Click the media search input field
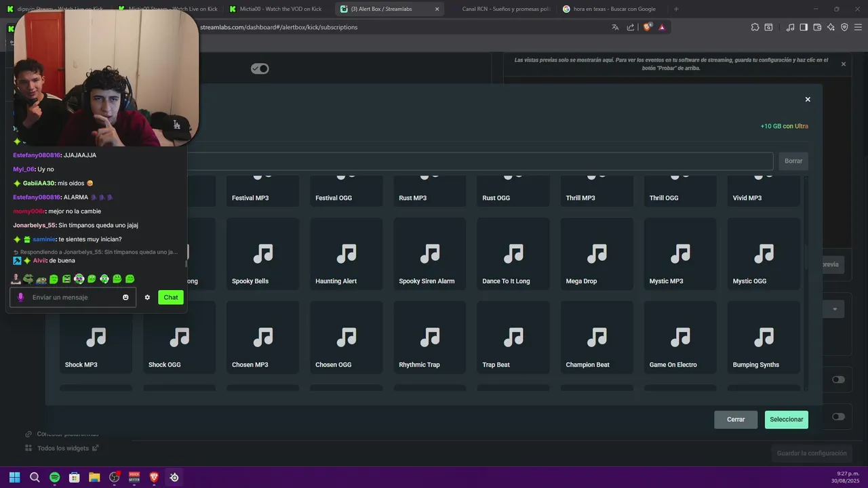This screenshot has width=868, height=488. [x=479, y=161]
